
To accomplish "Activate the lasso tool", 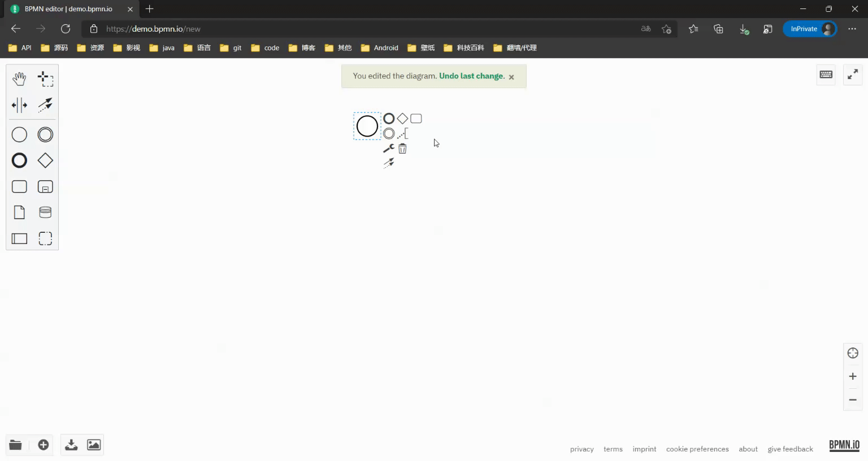I will pyautogui.click(x=45, y=79).
